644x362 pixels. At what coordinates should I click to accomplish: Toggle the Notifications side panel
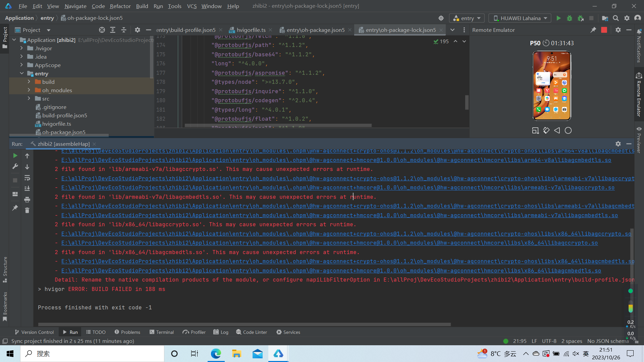[639, 46]
